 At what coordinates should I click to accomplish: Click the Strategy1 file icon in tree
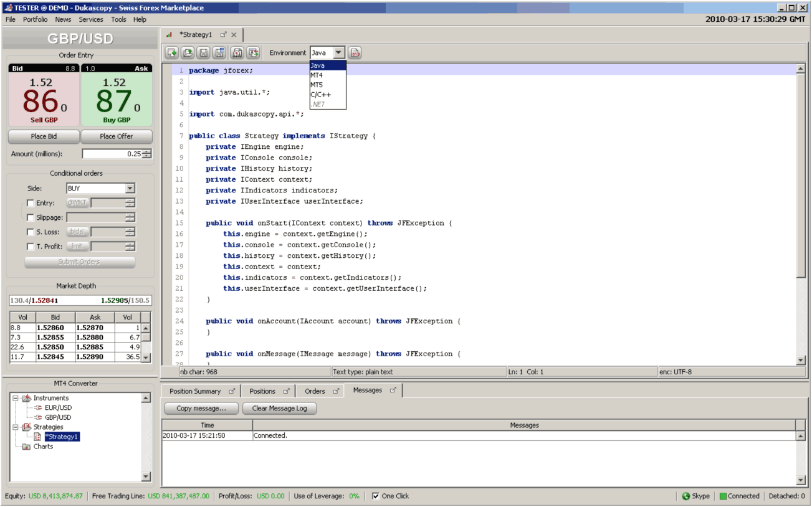(38, 437)
